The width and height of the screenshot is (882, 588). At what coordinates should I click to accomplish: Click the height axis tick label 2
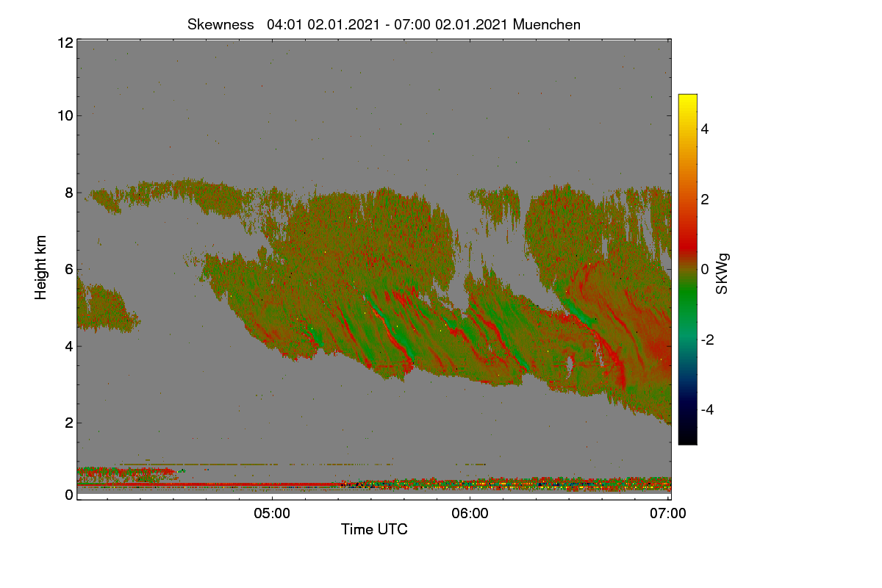pos(69,422)
